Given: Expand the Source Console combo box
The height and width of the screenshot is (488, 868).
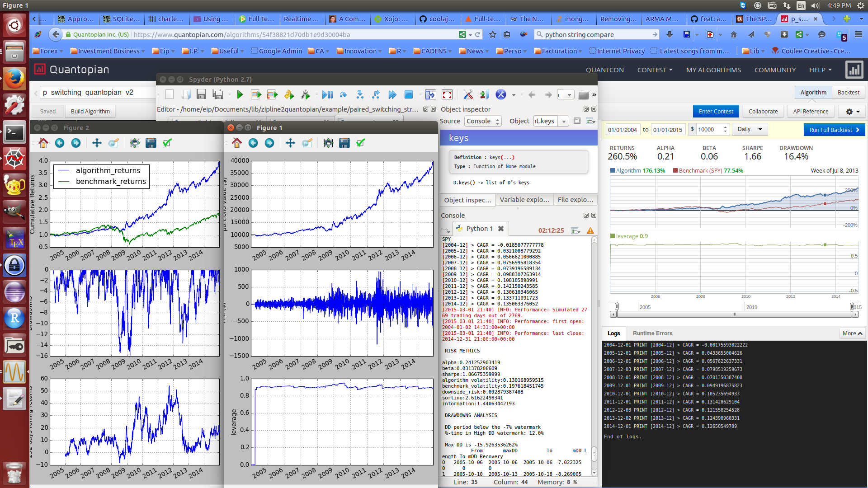Looking at the screenshot, I should click(x=483, y=121).
